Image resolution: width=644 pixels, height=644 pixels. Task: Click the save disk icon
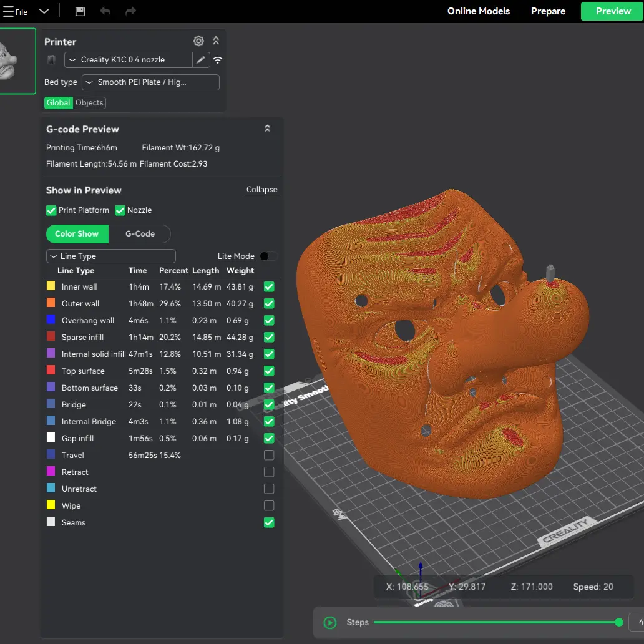[80, 11]
